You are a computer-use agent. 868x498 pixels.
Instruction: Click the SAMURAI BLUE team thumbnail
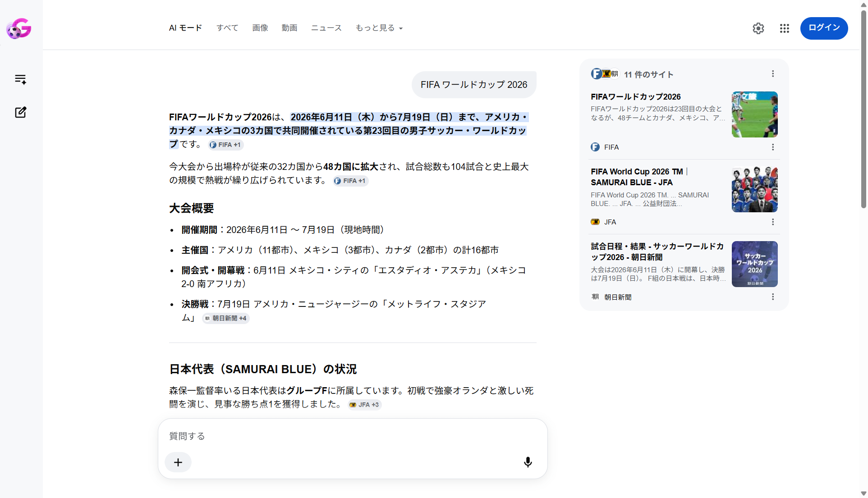coord(755,189)
